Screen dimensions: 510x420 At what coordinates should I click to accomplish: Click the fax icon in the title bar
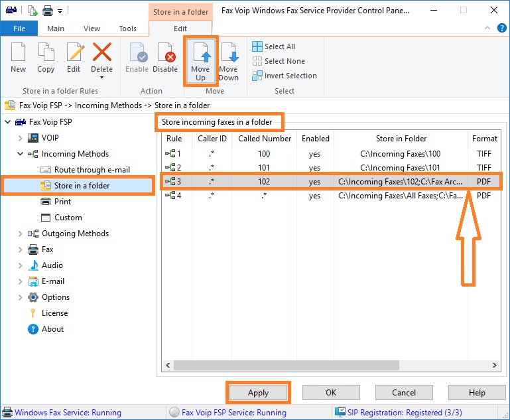point(11,10)
